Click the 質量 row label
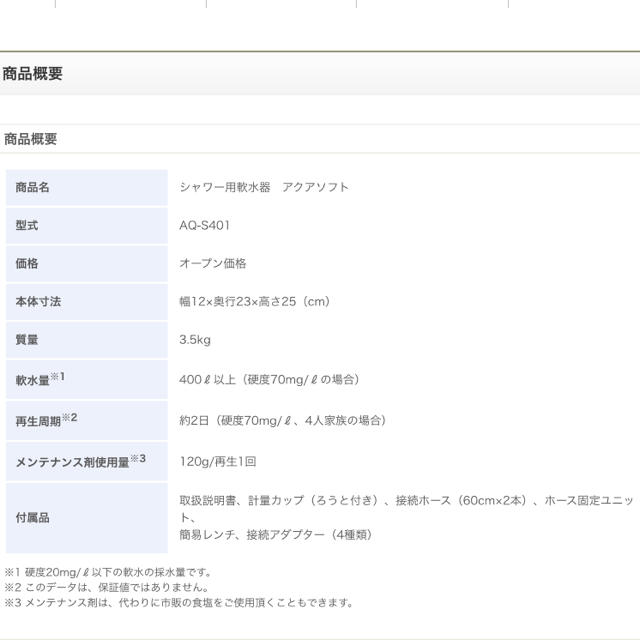Screen dimensions: 640x640 coord(27,340)
